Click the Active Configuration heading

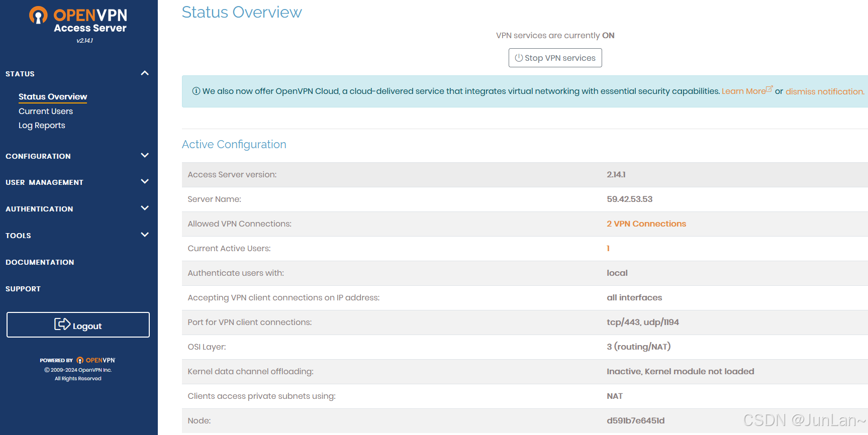tap(234, 144)
